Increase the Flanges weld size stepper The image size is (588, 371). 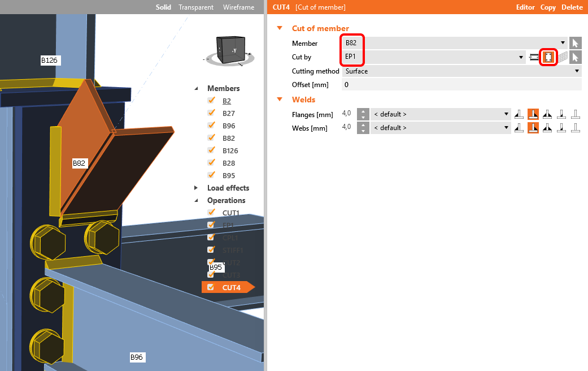tap(363, 111)
